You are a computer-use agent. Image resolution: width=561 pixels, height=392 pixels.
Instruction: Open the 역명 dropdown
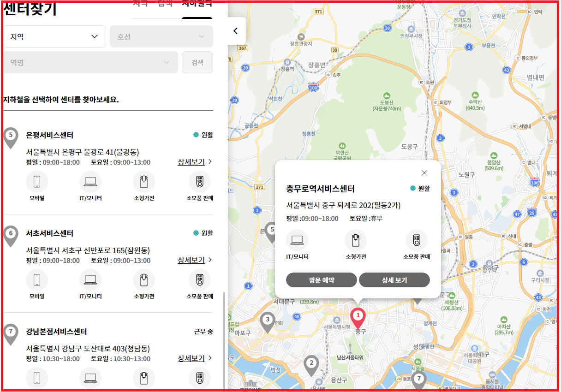90,62
